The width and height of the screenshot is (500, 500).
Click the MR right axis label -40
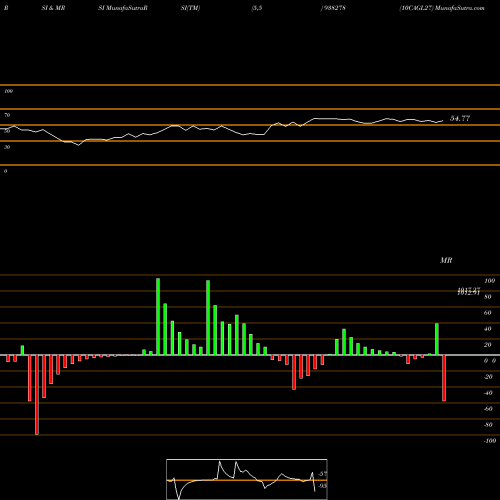(x=488, y=393)
